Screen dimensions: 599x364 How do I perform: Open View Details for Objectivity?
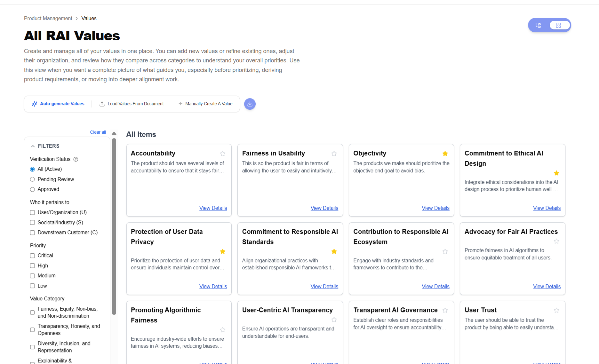tap(435, 208)
